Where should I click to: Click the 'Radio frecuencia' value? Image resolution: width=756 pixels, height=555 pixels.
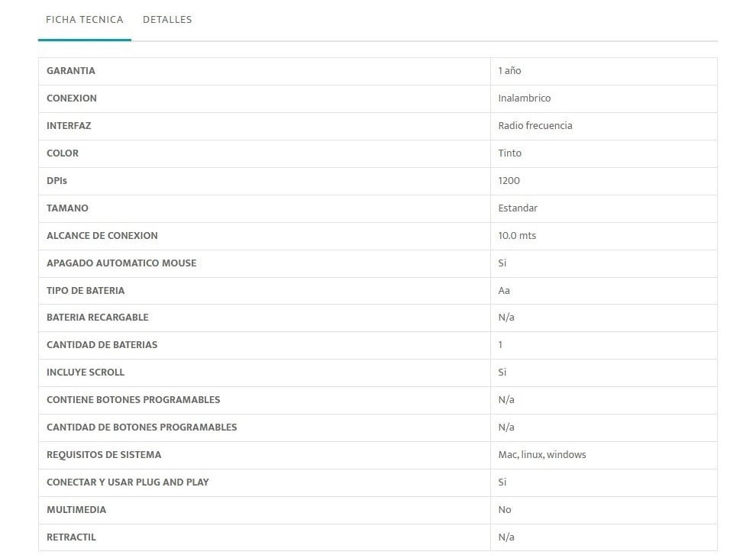tap(535, 126)
